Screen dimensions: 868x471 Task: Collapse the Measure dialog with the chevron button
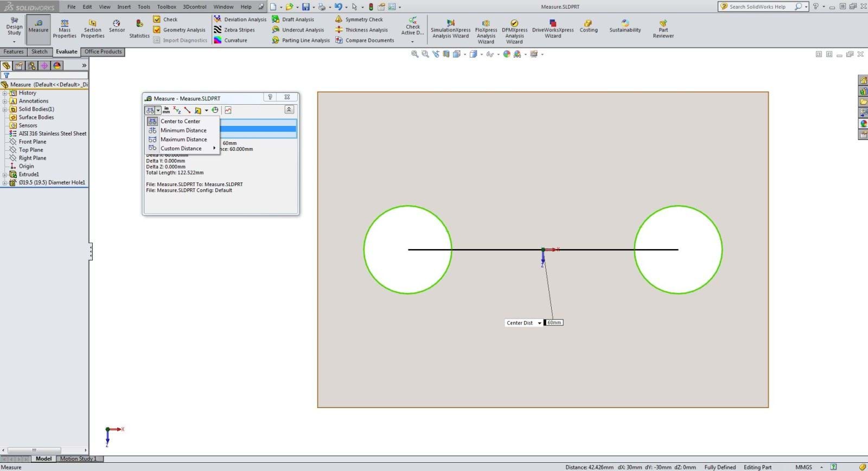click(x=289, y=110)
